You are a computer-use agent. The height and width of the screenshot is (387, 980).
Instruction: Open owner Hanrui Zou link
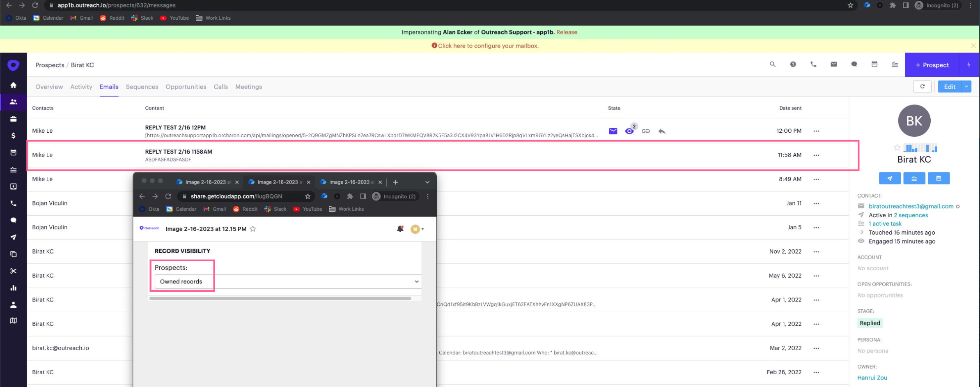point(872,378)
